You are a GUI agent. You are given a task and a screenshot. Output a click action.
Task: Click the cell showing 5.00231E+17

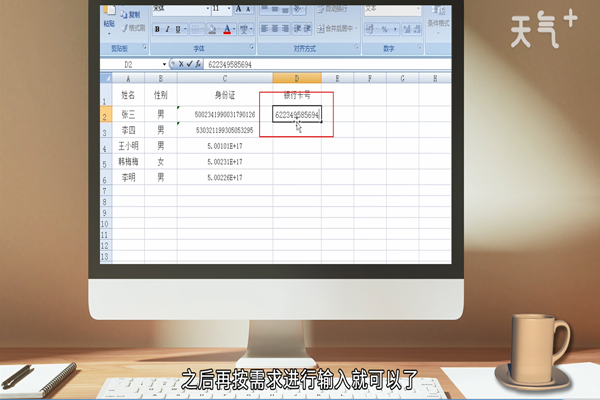[x=225, y=162]
